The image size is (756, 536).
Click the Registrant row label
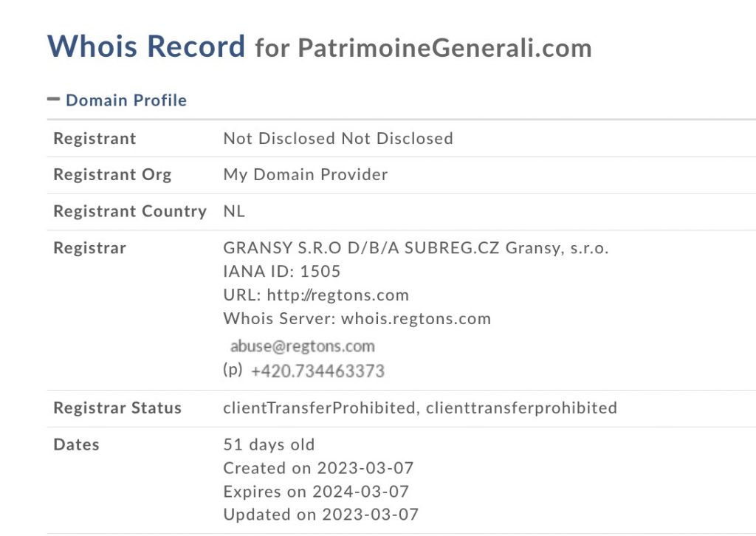pyautogui.click(x=95, y=138)
